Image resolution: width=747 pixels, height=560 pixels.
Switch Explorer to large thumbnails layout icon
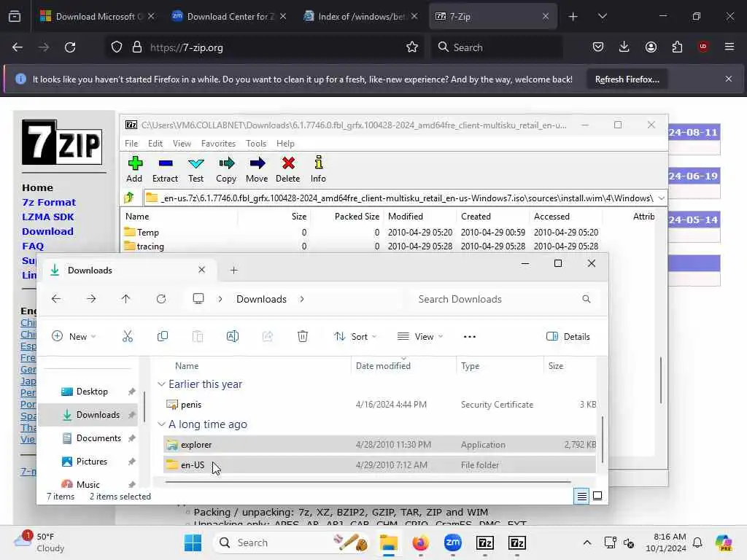tap(597, 496)
